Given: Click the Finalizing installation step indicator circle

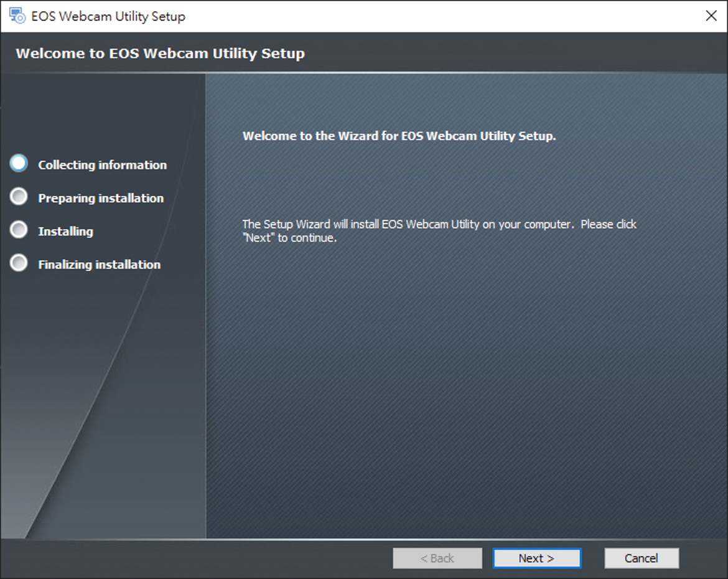Looking at the screenshot, I should [x=19, y=263].
